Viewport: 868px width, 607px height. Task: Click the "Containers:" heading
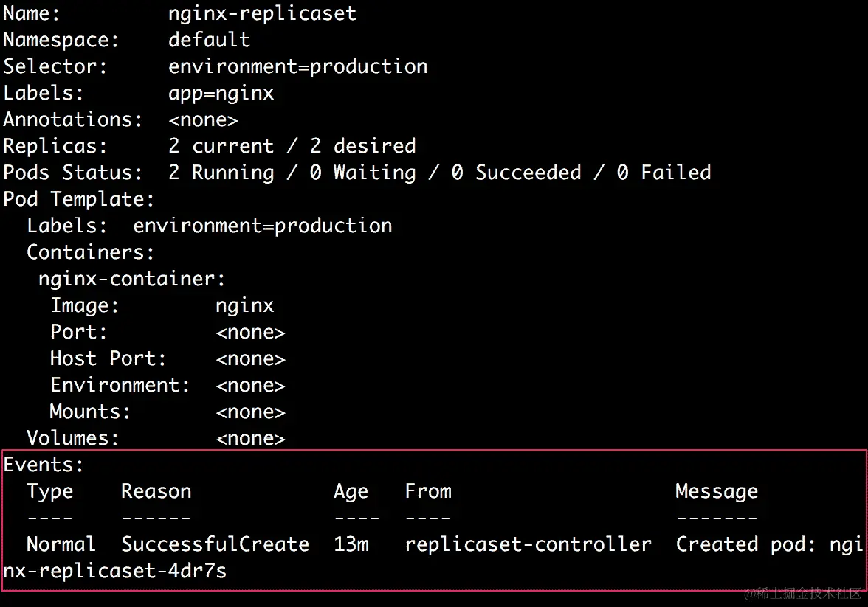pyautogui.click(x=91, y=252)
